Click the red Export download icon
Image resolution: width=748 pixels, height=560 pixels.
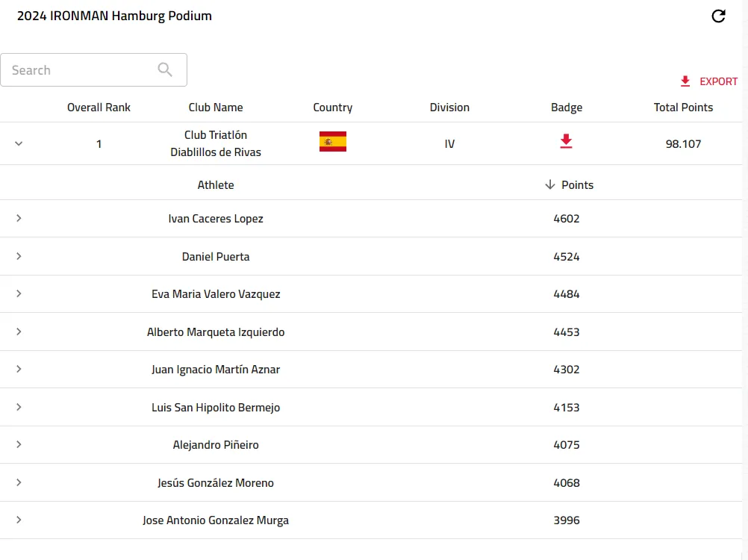(685, 81)
